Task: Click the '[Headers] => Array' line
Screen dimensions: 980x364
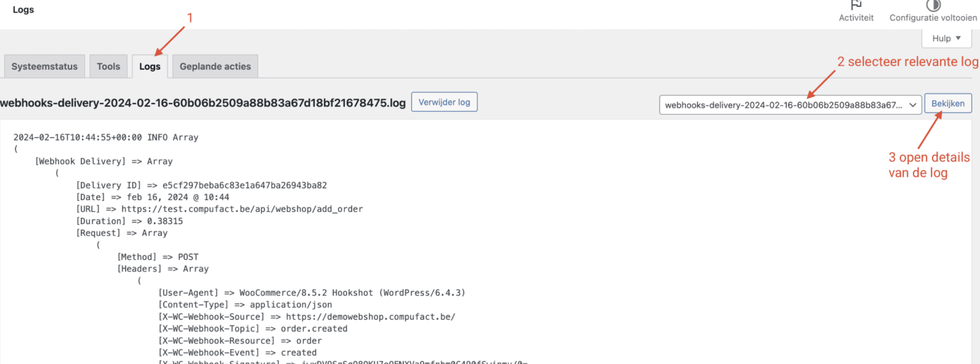Action: (163, 269)
